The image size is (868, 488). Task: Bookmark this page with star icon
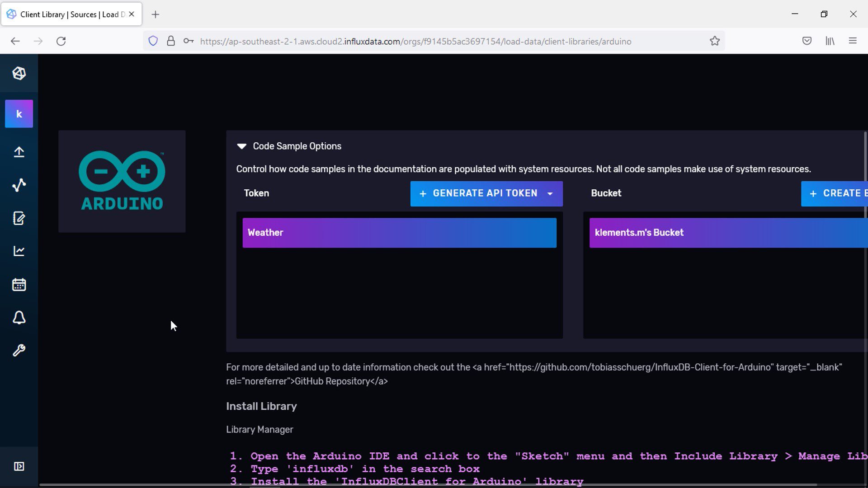point(715,41)
